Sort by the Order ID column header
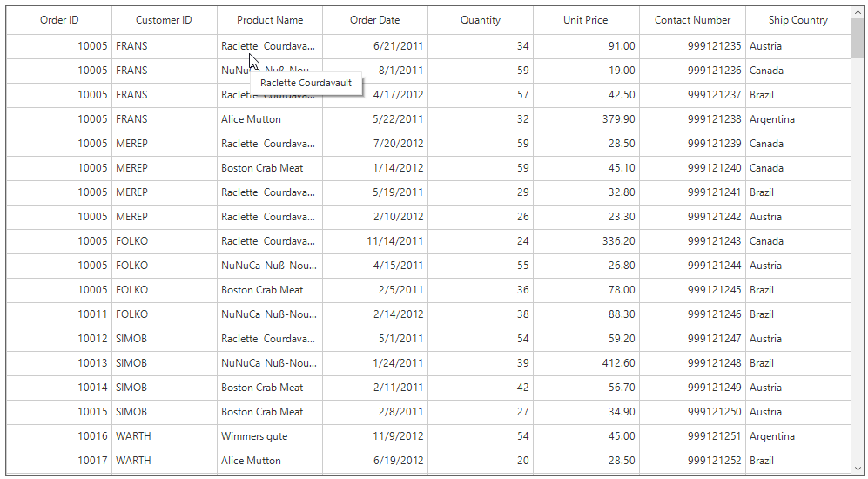This screenshot has height=479, width=868. [59, 20]
